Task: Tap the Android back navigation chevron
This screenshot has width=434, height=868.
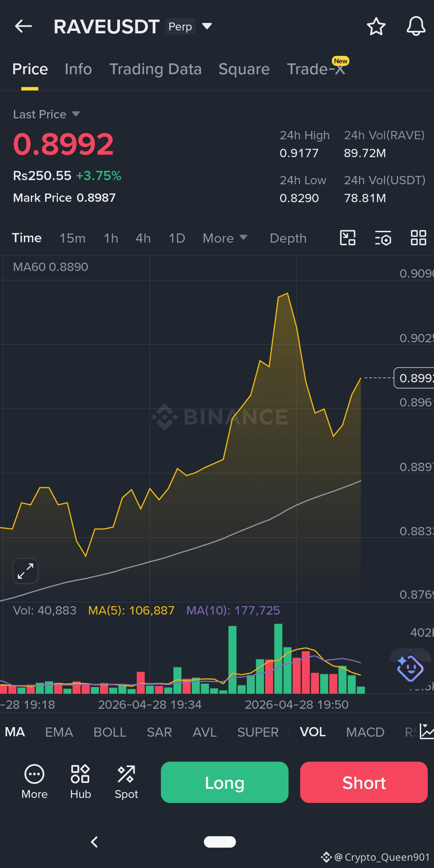Action: [x=95, y=842]
